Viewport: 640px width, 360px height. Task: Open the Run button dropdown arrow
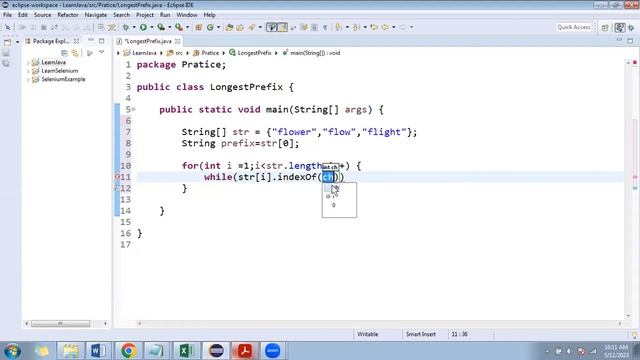click(152, 27)
